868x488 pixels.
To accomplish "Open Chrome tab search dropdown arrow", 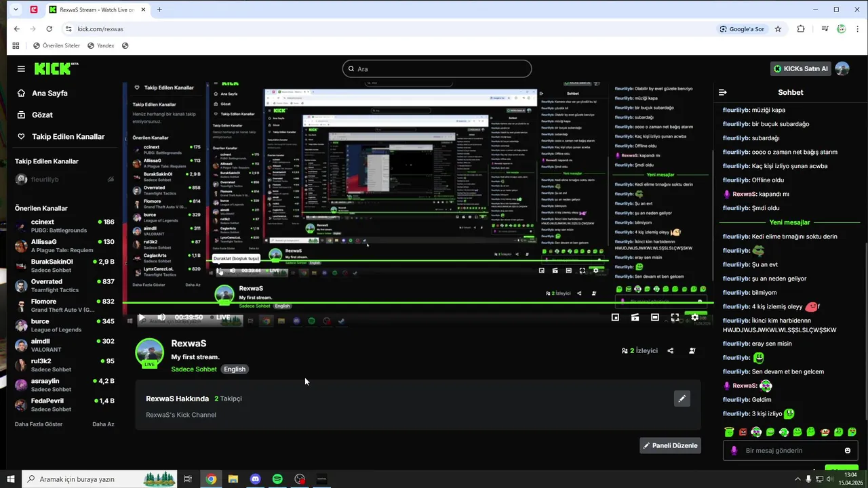I will pos(16,9).
